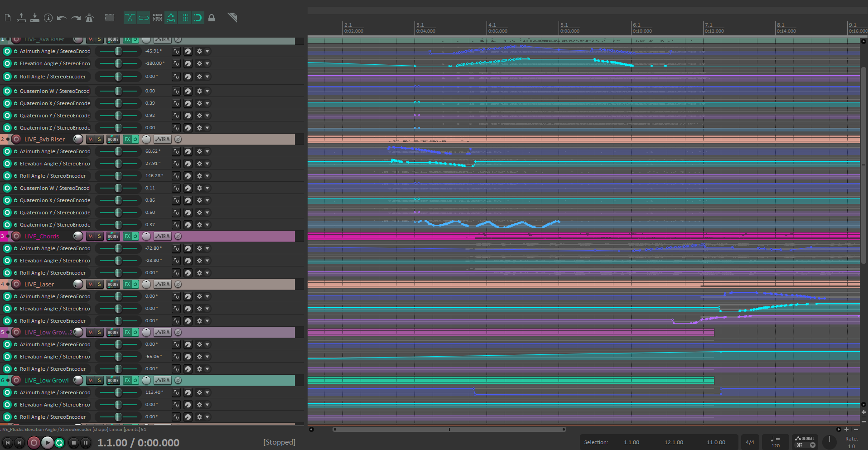The height and width of the screenshot is (450, 868).
Task: Open dropdown on LIVE_8vb Riser Elevation Angle
Action: (x=207, y=164)
